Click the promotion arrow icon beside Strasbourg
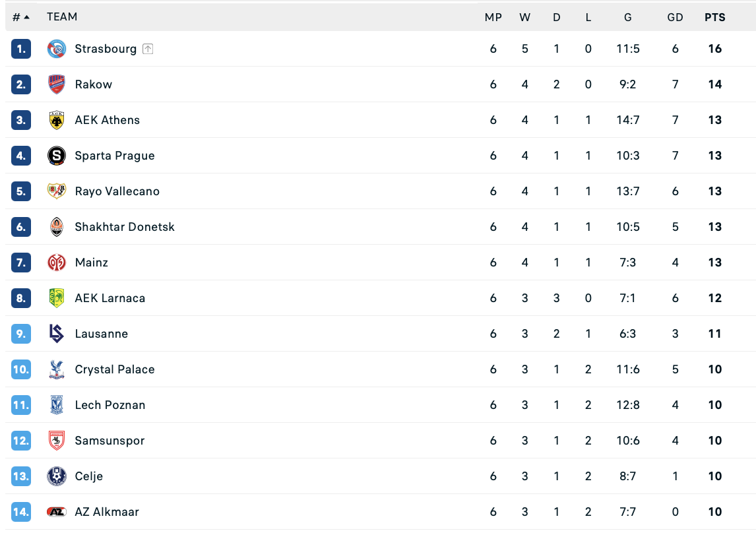 148,49
